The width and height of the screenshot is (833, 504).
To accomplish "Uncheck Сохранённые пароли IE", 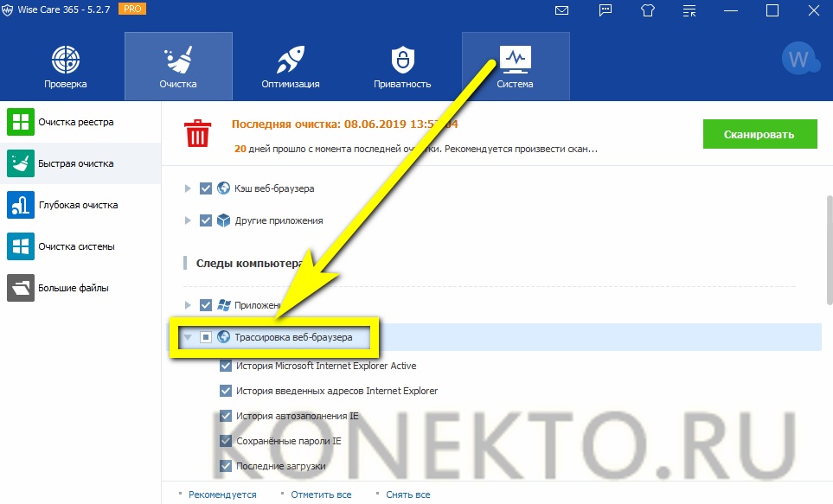I will pyautogui.click(x=226, y=441).
